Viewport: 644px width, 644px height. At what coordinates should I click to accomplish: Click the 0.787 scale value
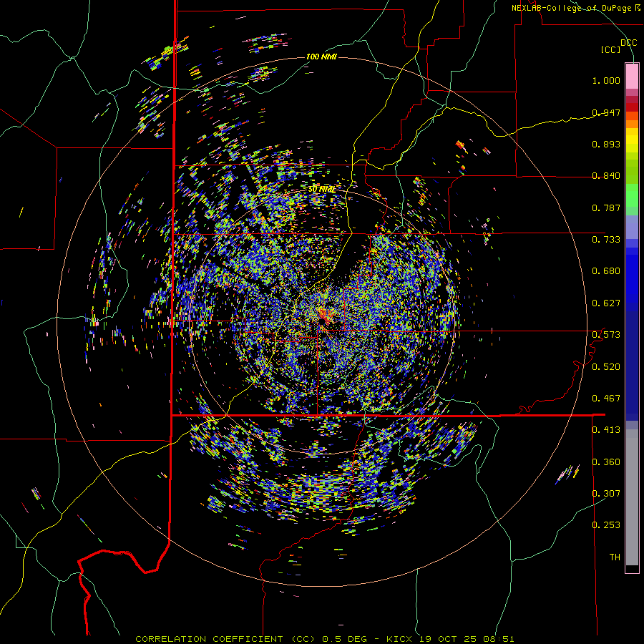click(606, 208)
